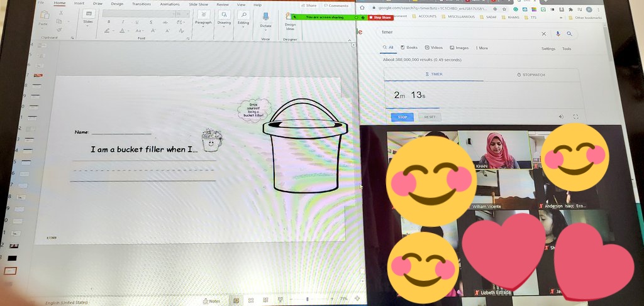Click the Dictate microphone icon
644x306 pixels.
click(x=266, y=16)
